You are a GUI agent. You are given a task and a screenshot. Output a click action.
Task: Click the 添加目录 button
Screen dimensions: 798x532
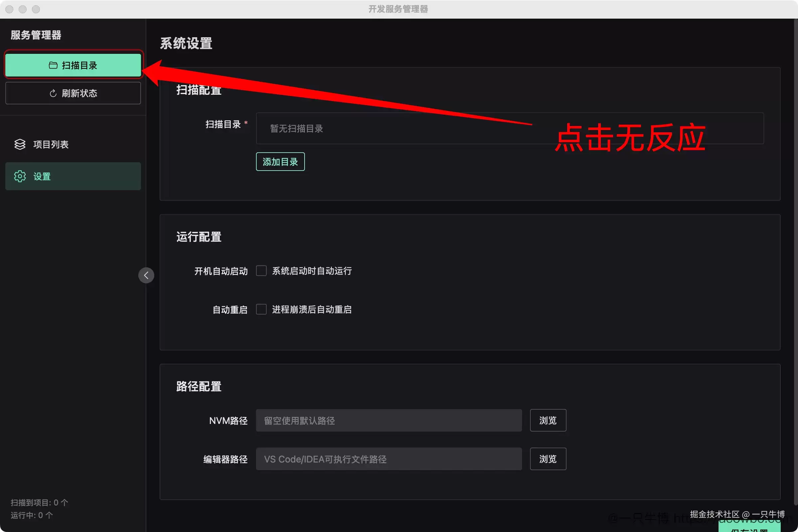[x=280, y=162]
